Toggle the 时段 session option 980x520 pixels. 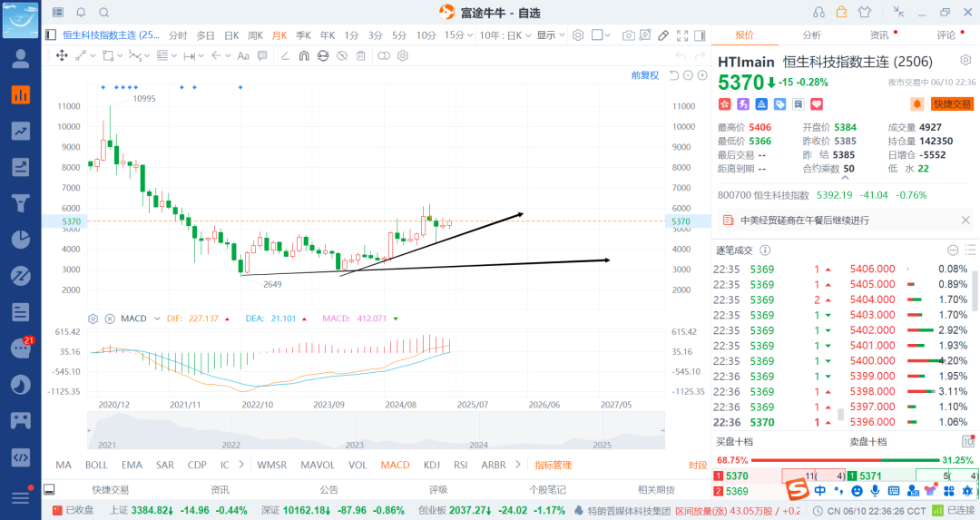[x=698, y=465]
